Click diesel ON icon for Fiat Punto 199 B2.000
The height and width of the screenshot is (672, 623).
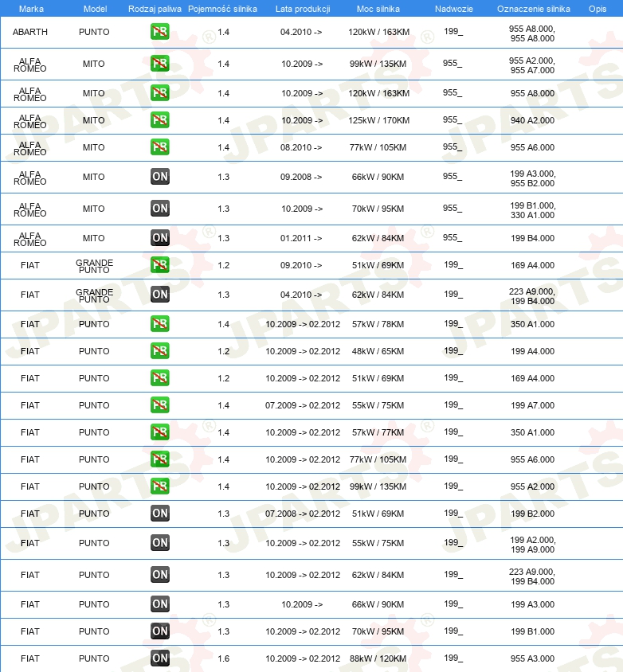(x=160, y=513)
